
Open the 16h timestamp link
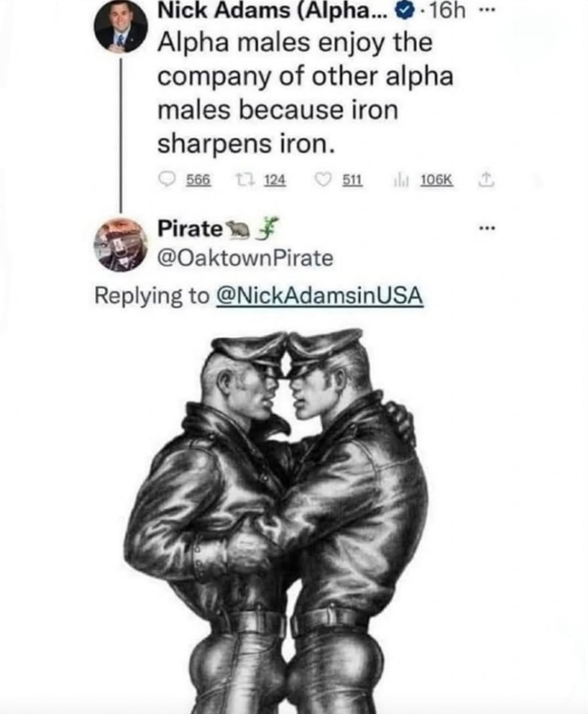coord(447,11)
